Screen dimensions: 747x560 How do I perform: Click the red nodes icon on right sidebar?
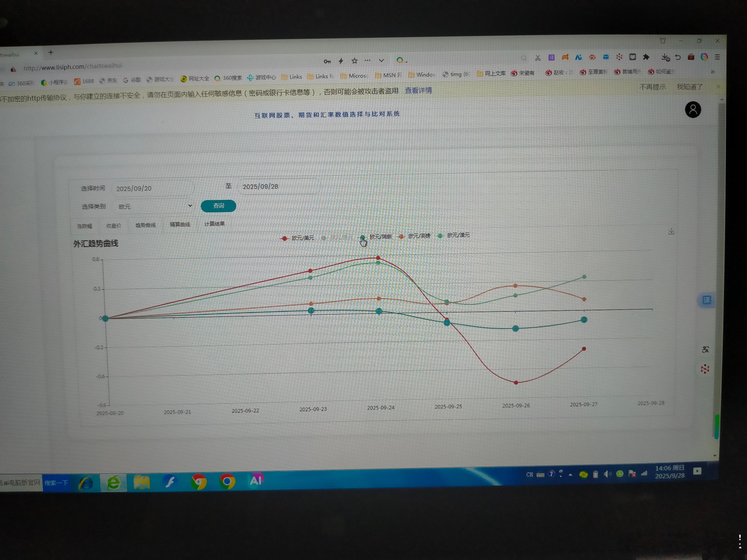coord(705,369)
